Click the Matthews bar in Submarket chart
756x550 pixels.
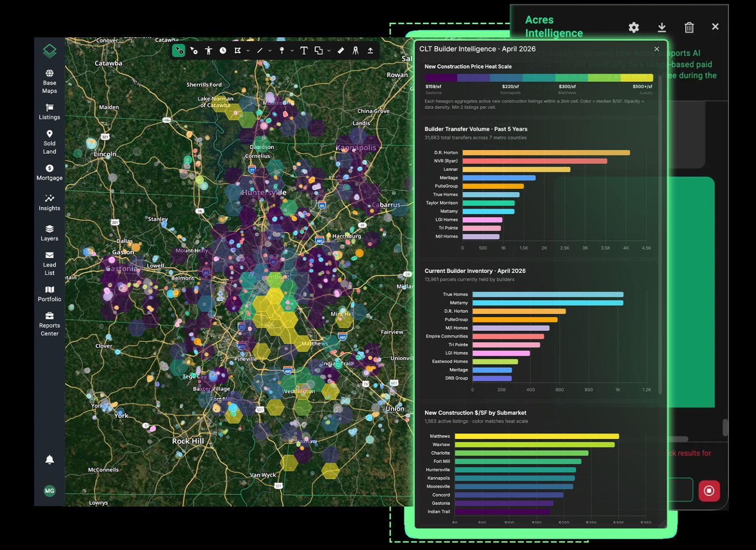point(537,436)
